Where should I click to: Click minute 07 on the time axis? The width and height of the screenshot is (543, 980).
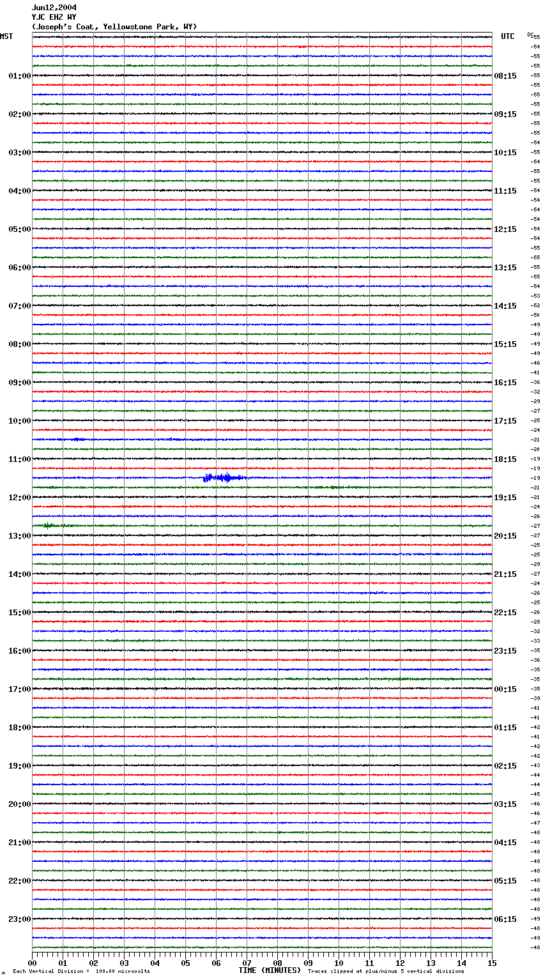click(x=247, y=963)
